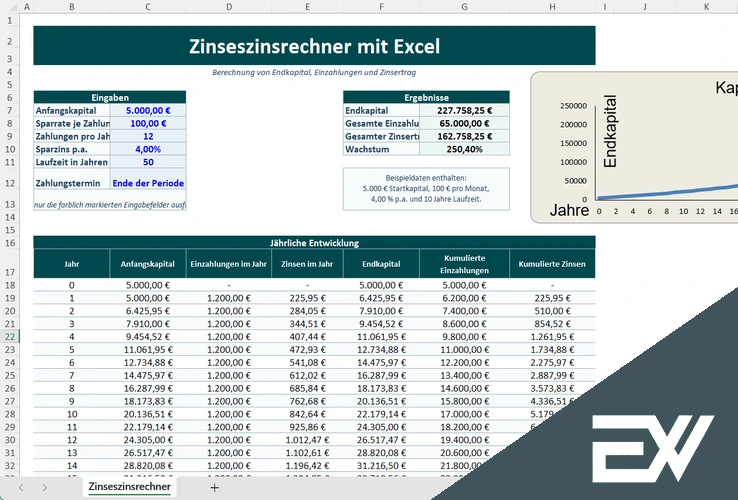Select row 22 header
The width and height of the screenshot is (738, 500).
(x=11, y=337)
